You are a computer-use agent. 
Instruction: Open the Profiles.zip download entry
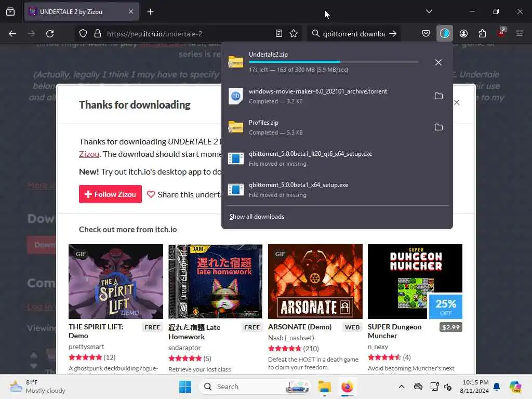coord(326,127)
